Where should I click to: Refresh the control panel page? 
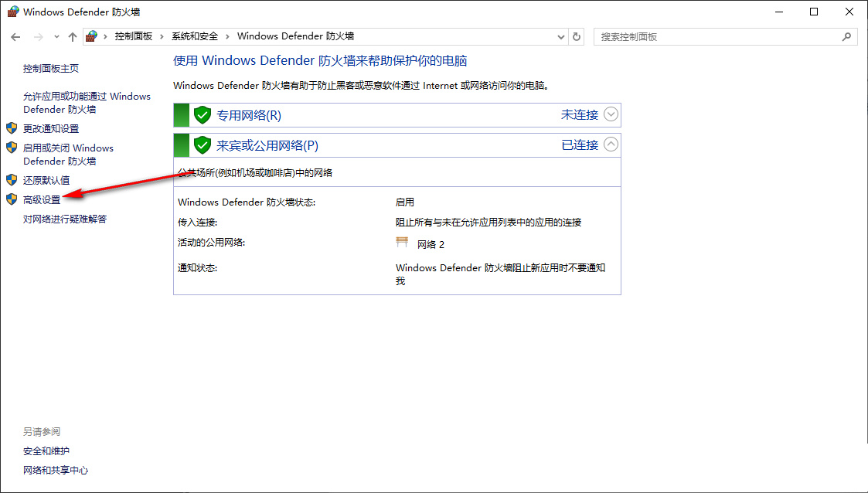click(x=577, y=37)
